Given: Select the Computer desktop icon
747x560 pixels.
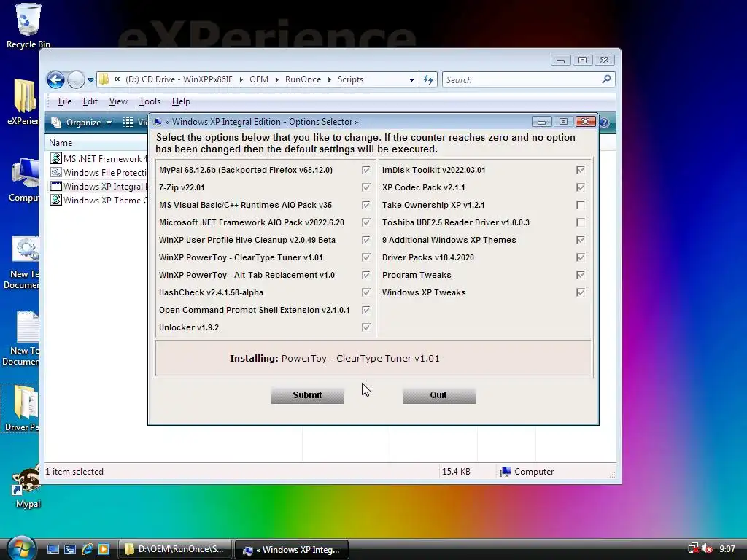Looking at the screenshot, I should pyautogui.click(x=25, y=173).
